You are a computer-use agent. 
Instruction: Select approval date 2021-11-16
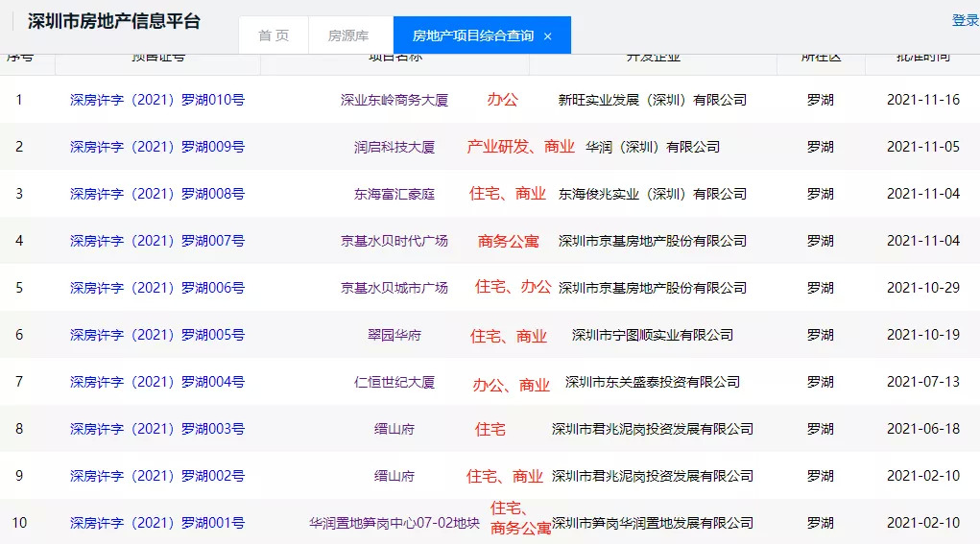(x=923, y=100)
